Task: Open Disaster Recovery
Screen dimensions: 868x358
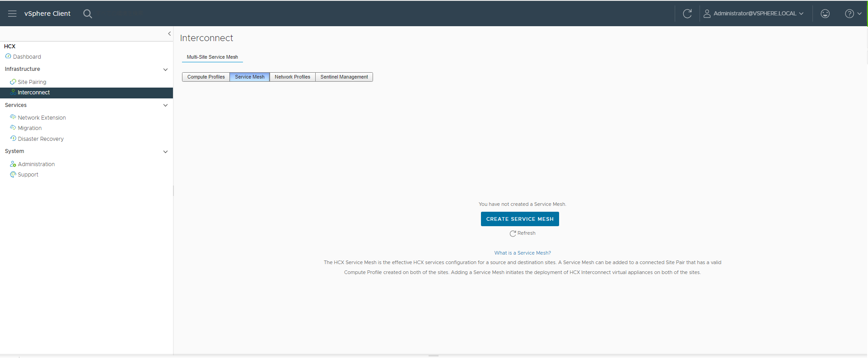Action: [41, 139]
